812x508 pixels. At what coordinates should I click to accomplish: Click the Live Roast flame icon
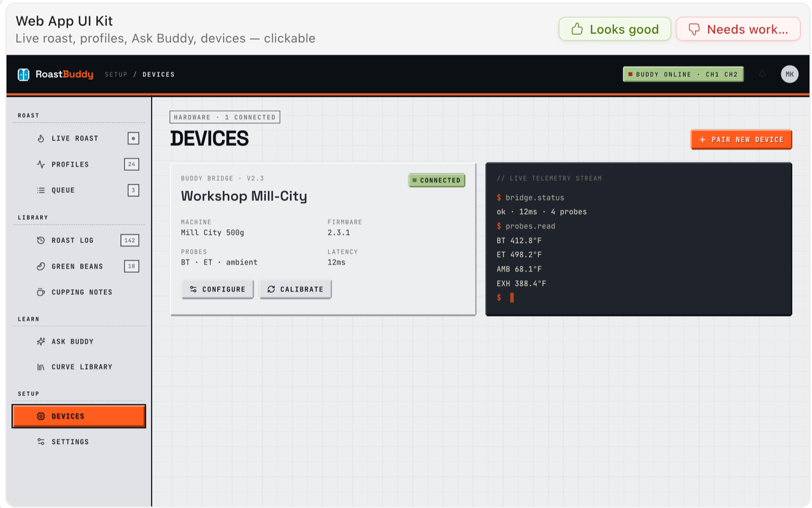point(41,138)
